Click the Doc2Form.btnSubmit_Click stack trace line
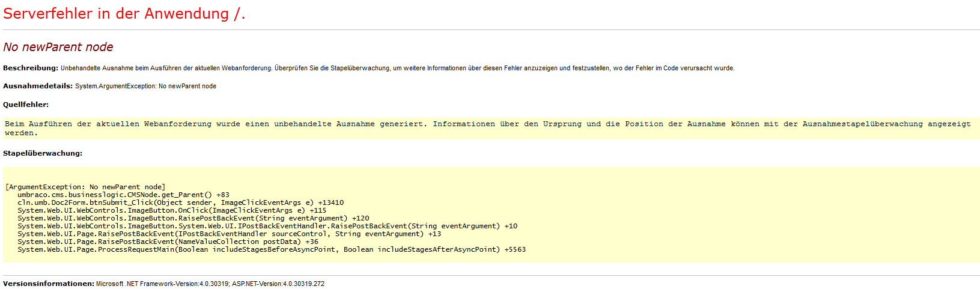 pyautogui.click(x=180, y=202)
